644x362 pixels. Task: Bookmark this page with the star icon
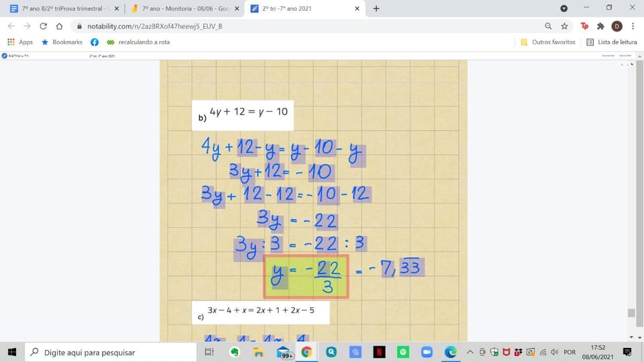564,26
